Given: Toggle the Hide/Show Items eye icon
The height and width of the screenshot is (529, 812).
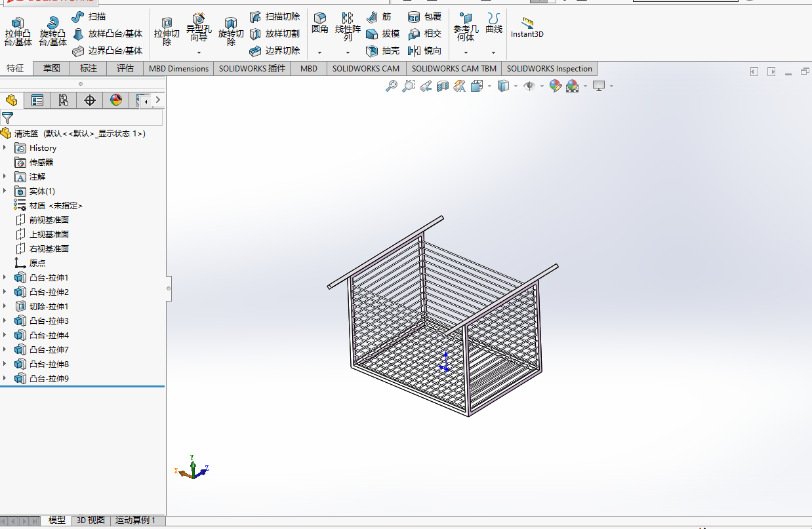Looking at the screenshot, I should pos(529,86).
